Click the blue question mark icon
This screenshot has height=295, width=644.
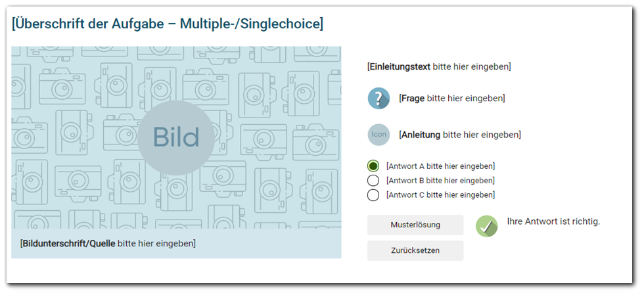click(x=379, y=99)
